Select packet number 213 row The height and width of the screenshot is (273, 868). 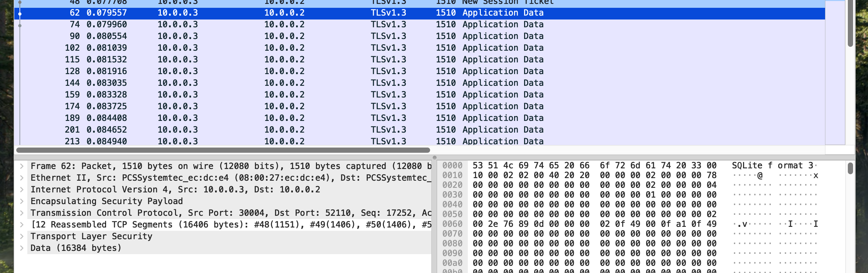coord(419,141)
